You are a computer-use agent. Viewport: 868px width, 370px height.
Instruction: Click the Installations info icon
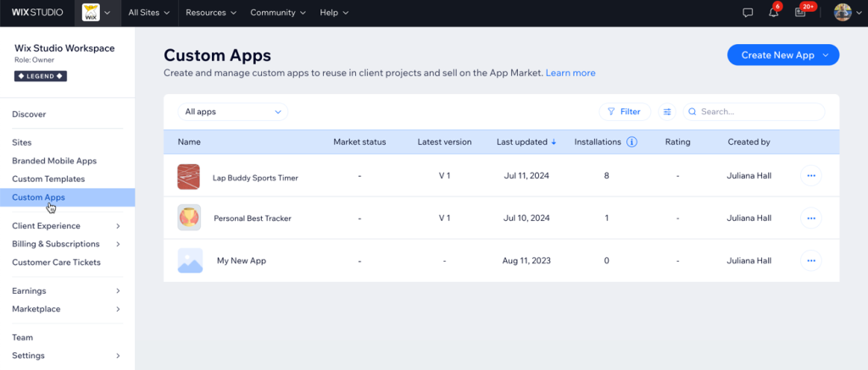(632, 142)
